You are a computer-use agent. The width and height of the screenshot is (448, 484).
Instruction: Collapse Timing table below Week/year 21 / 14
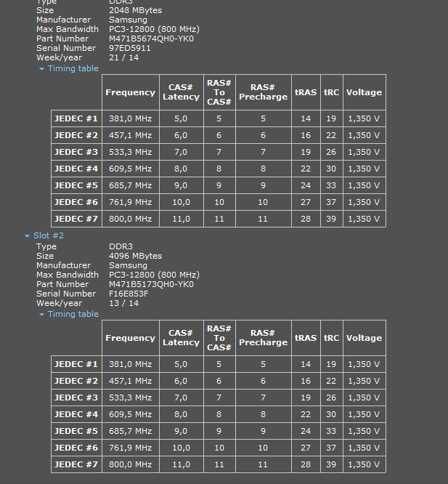tap(41, 68)
